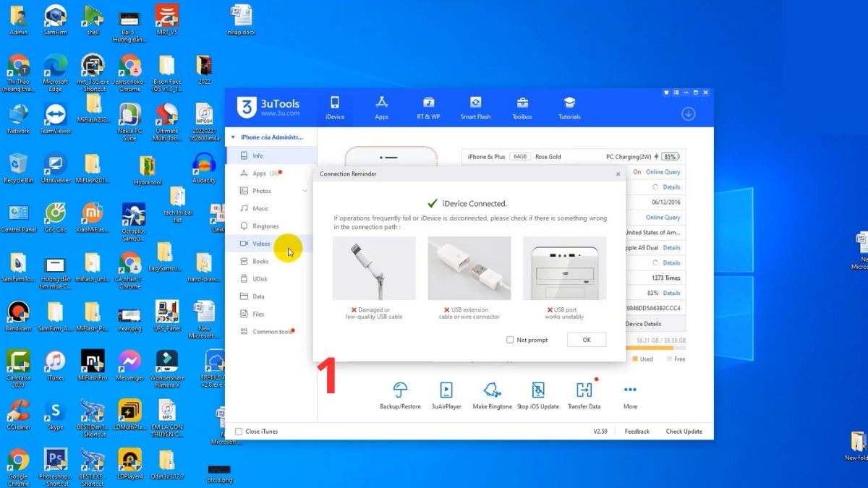Open the Make Ringtone tool
Viewport: 868px width, 488px height.
pyautogui.click(x=493, y=396)
